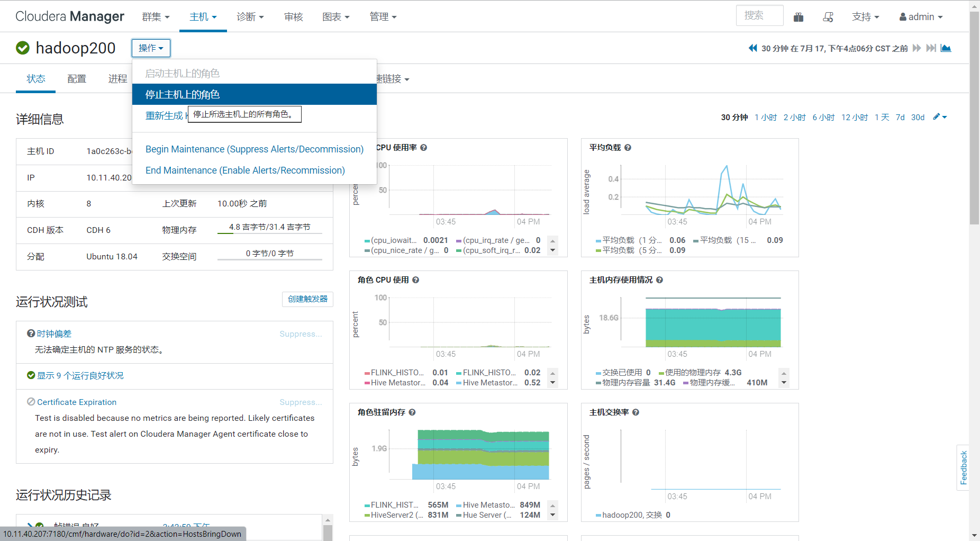Click help icon beside 角色 CPU 使用

[x=415, y=280]
